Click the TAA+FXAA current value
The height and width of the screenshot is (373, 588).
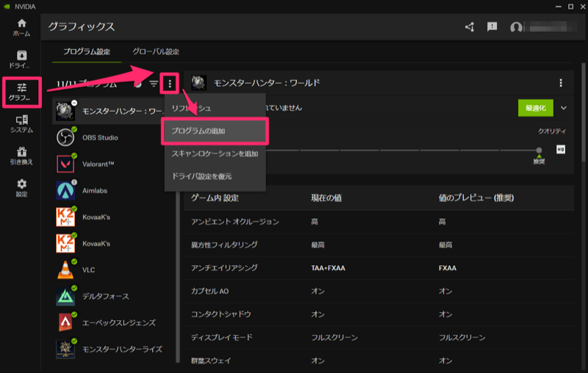click(328, 268)
